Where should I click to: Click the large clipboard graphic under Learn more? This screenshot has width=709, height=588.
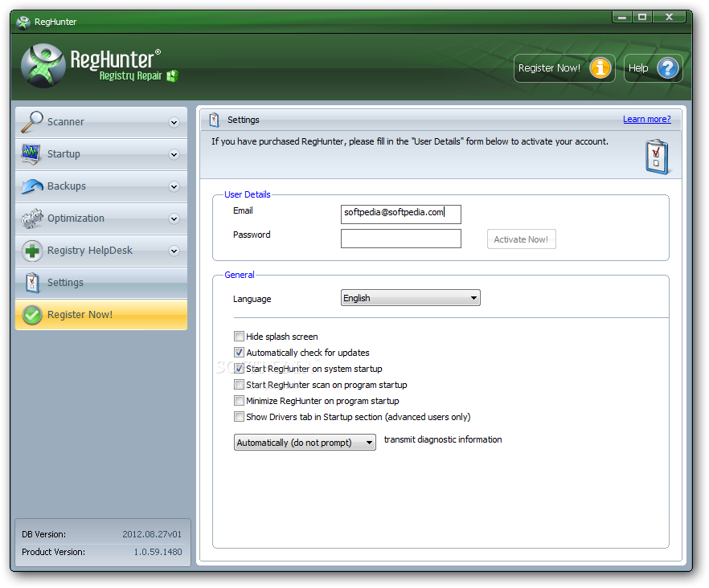click(x=657, y=157)
